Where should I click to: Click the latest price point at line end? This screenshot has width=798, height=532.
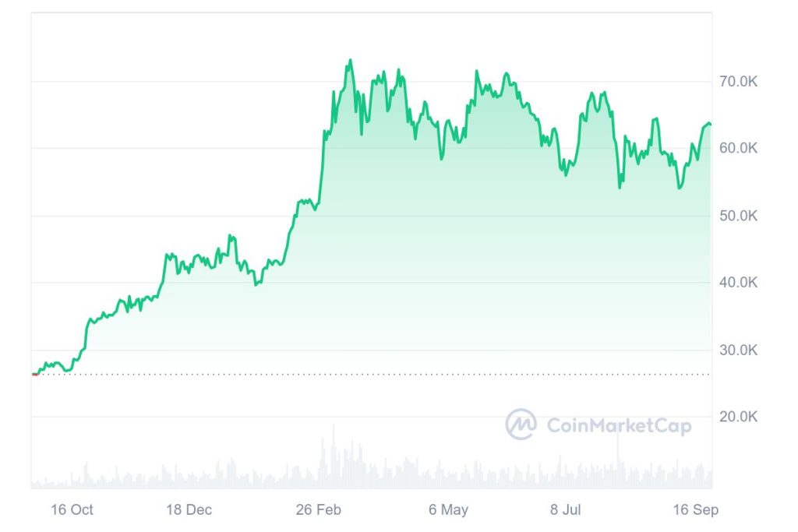pos(710,124)
